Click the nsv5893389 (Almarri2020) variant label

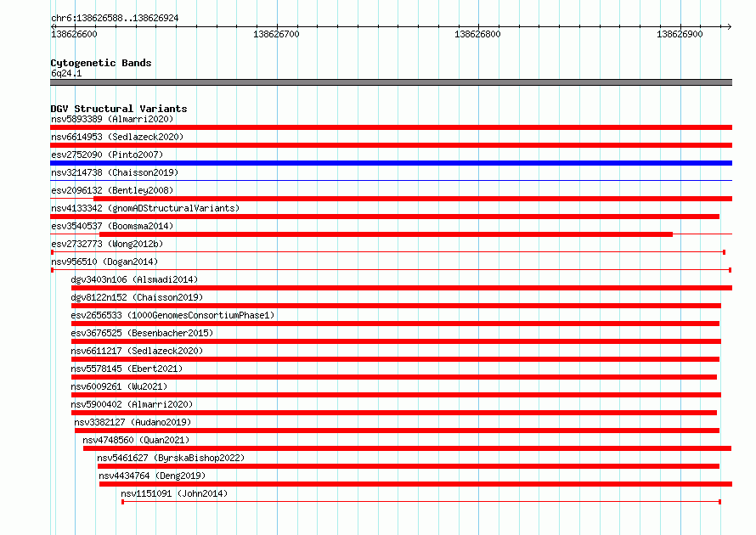[x=112, y=119]
